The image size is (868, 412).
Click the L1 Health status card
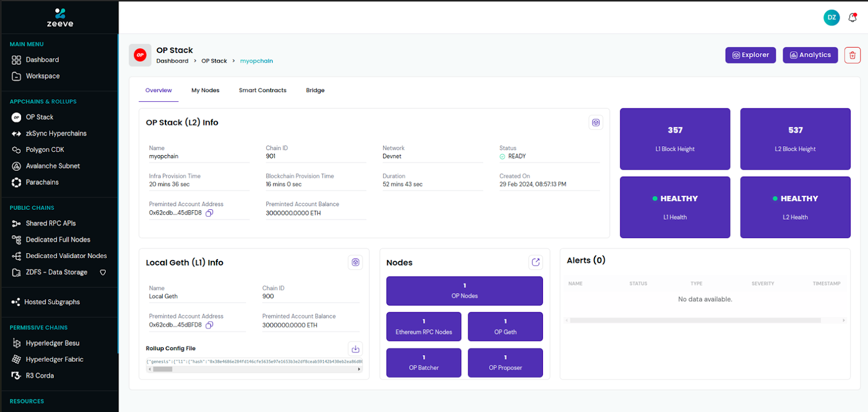click(x=675, y=207)
